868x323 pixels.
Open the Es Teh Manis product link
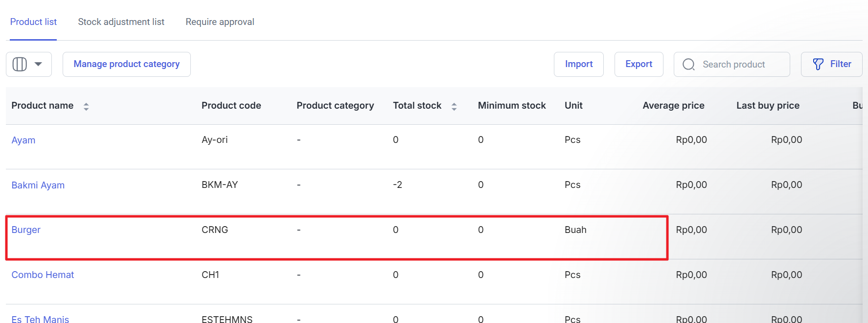pyautogui.click(x=40, y=319)
